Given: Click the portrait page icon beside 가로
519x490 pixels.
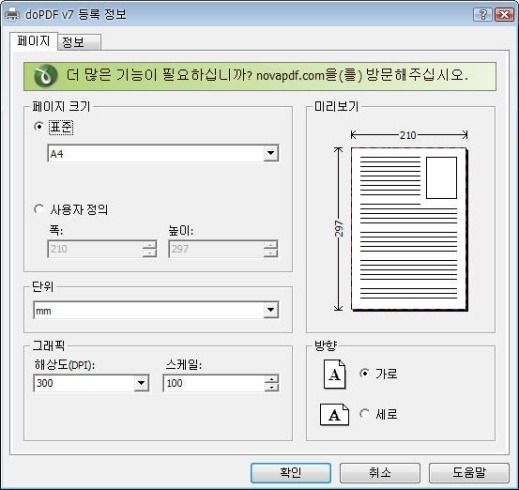Looking at the screenshot, I should (x=334, y=374).
